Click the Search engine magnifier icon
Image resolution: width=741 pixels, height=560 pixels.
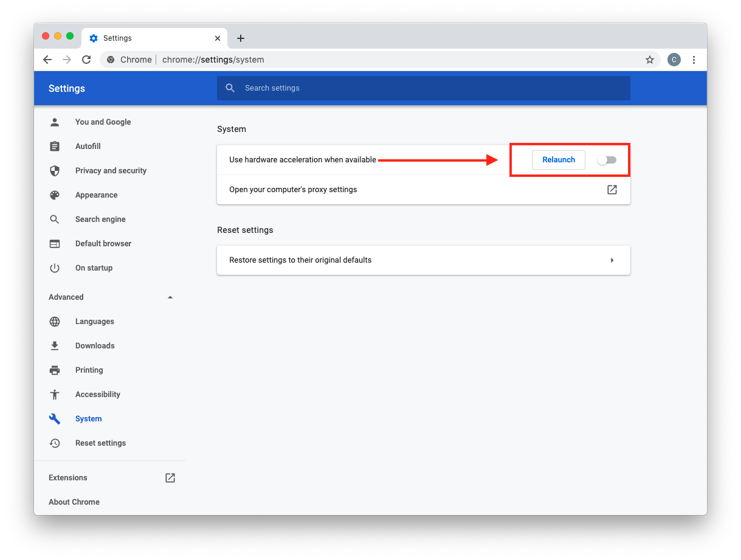[55, 220]
